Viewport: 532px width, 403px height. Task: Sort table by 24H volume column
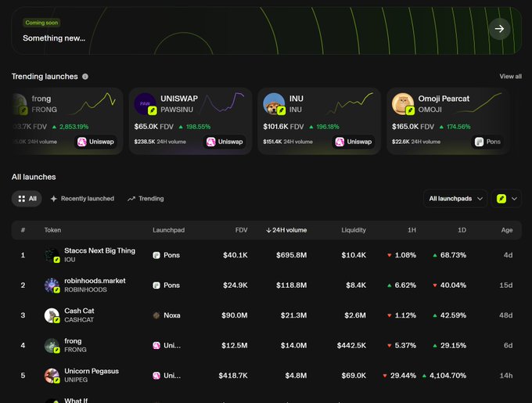[286, 230]
